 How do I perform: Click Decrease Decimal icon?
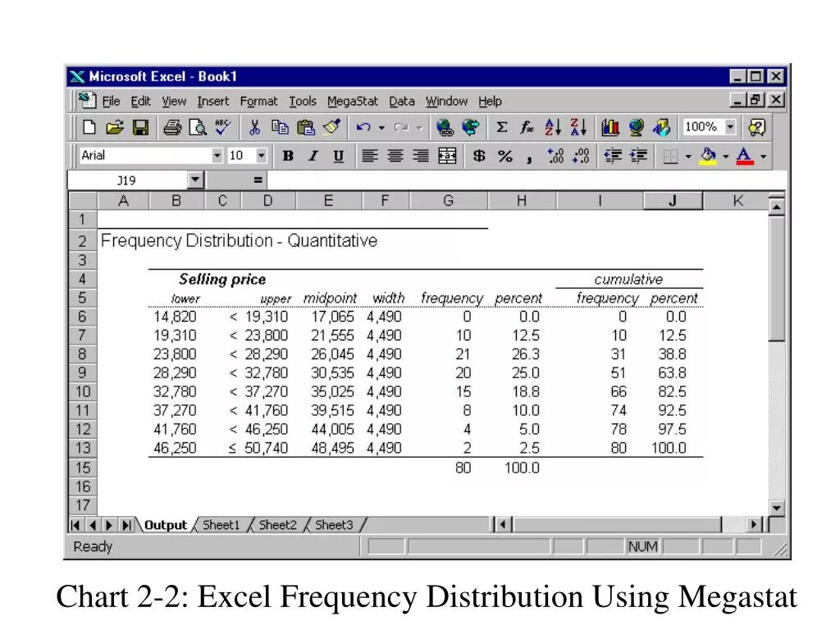582,156
